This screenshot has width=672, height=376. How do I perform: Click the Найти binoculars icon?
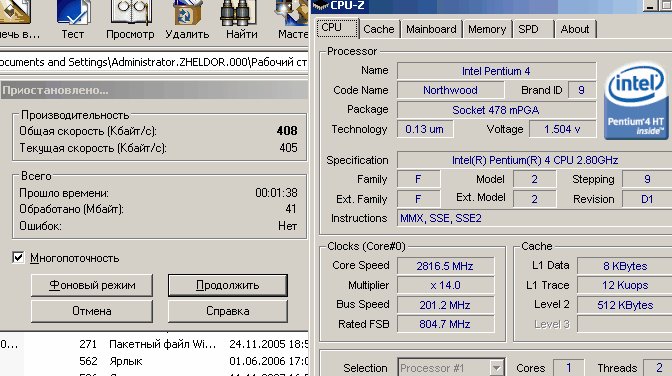[x=241, y=20]
